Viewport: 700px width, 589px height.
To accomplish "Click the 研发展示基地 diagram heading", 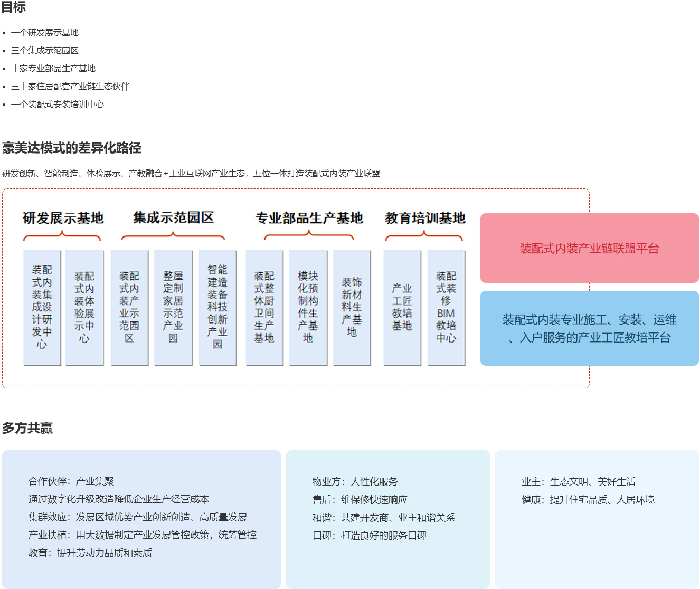I will click(x=63, y=218).
